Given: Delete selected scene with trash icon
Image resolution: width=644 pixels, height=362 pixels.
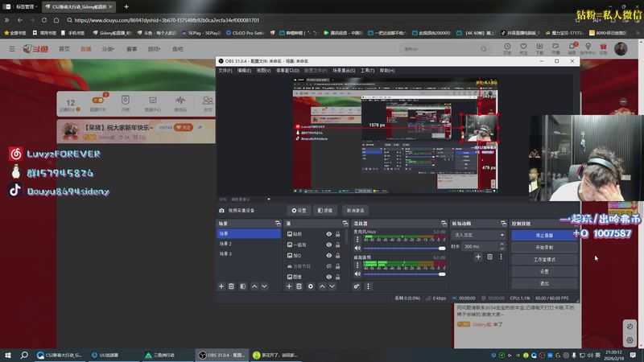Looking at the screenshot, I should click(231, 286).
